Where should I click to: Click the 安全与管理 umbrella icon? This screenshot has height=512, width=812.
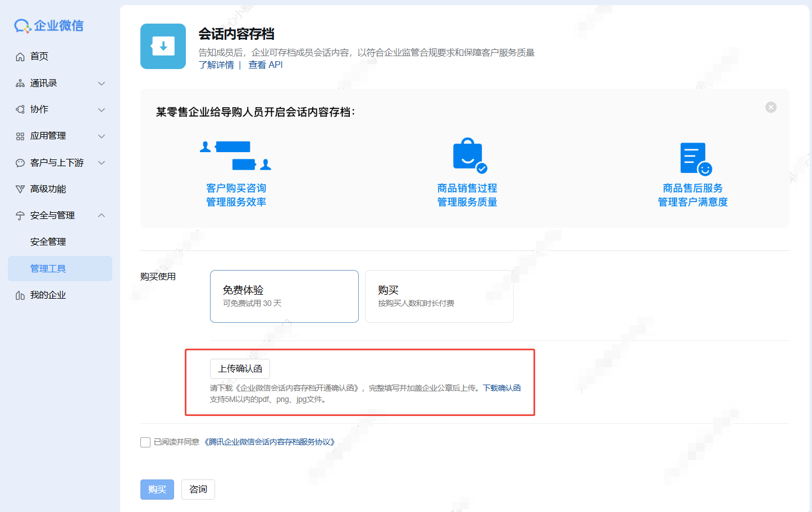coord(20,216)
